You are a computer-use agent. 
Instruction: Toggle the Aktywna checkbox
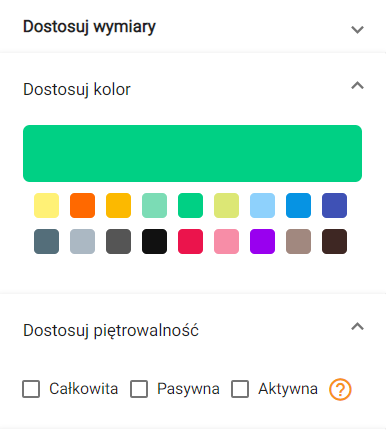click(240, 389)
